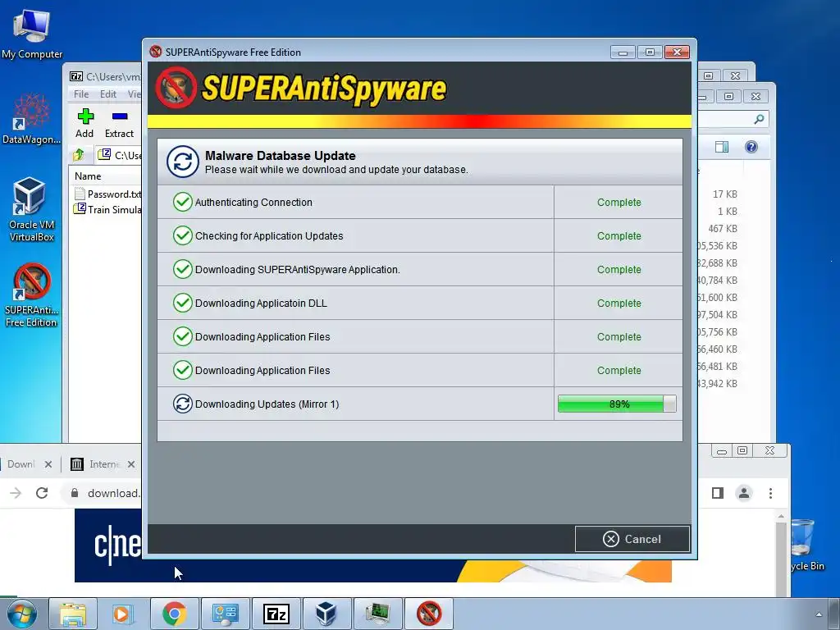The image size is (840, 630).
Task: Open Chrome three-dot menu
Action: (x=770, y=493)
